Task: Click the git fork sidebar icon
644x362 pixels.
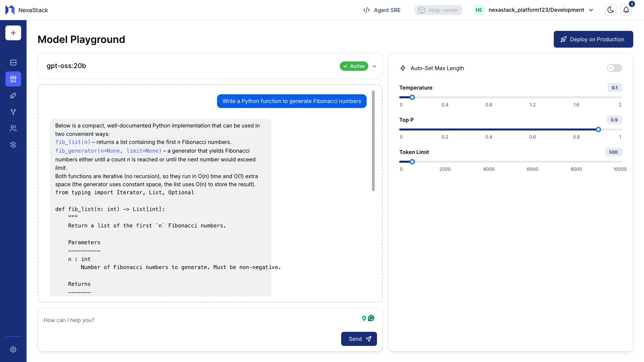Action: coord(13,112)
